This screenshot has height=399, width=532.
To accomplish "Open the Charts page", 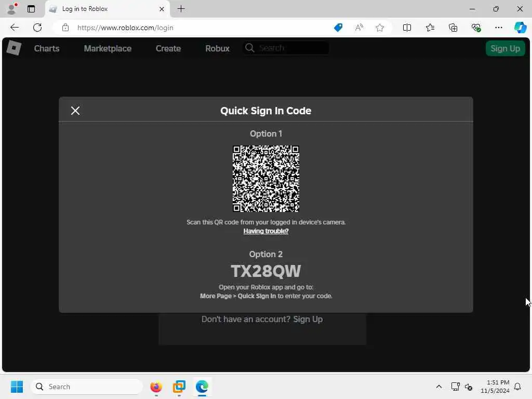I will (x=47, y=48).
